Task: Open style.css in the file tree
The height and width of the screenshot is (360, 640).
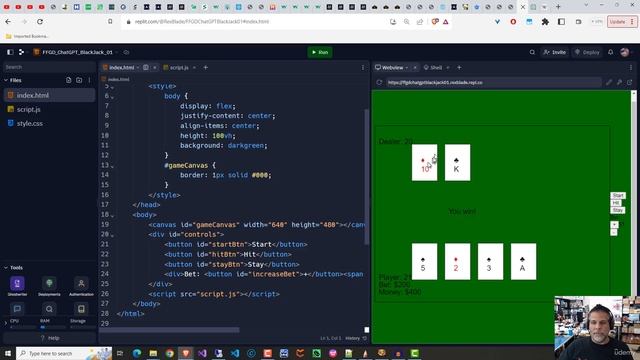Action: [x=49, y=123]
